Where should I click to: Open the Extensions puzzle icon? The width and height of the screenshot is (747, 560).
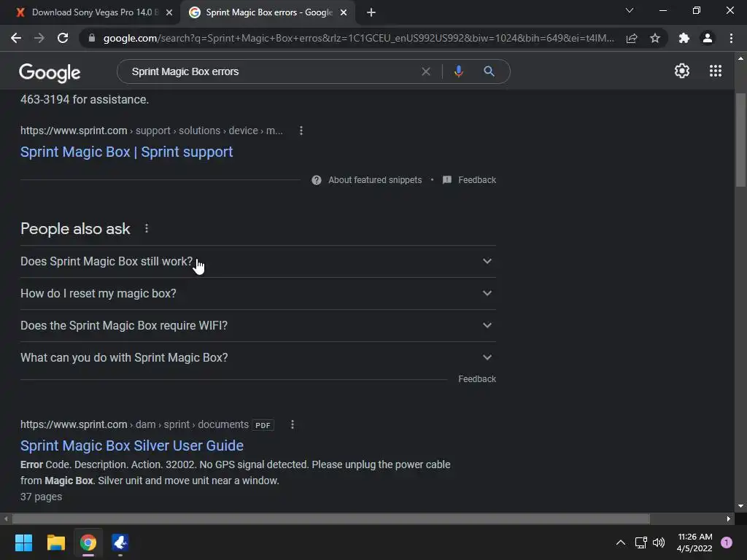pyautogui.click(x=684, y=38)
